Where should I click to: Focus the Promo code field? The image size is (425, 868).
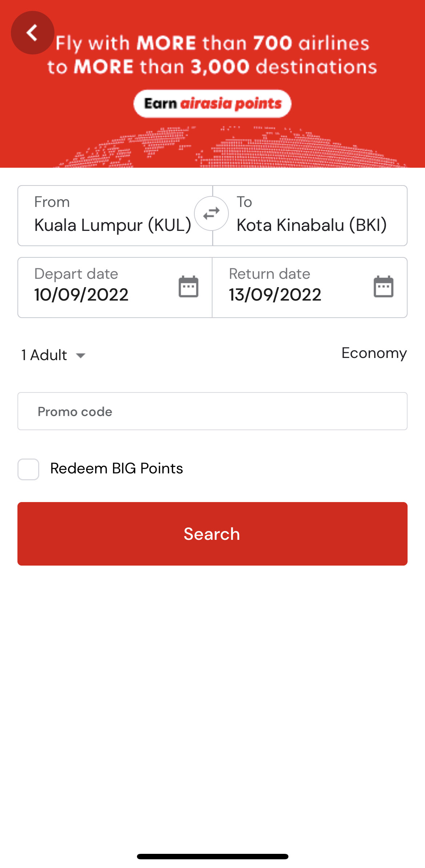tap(212, 411)
